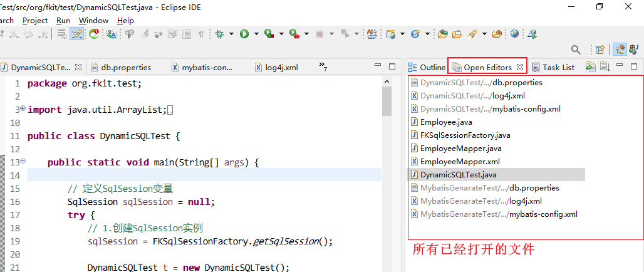Image resolution: width=644 pixels, height=272 pixels.
Task: Select FKSqlSessionFactory.java in Open Editors
Action: pos(461,135)
